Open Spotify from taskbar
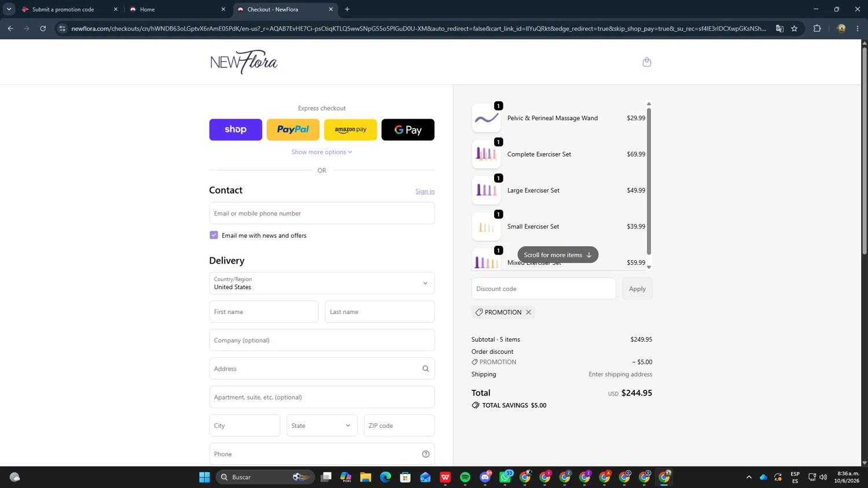This screenshot has width=868, height=488. coord(465,477)
